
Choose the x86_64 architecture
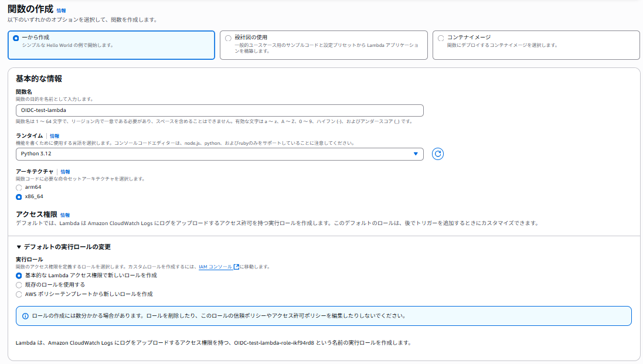tap(19, 197)
